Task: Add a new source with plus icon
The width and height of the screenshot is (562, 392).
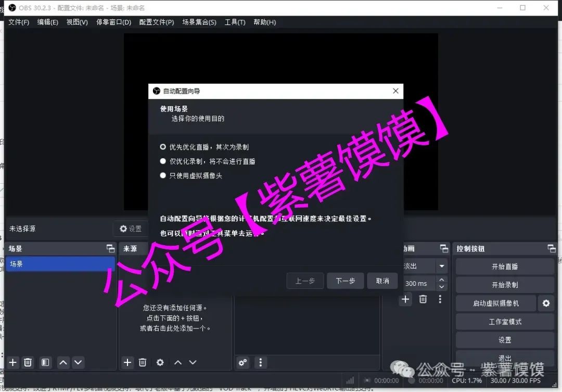Action: point(127,362)
